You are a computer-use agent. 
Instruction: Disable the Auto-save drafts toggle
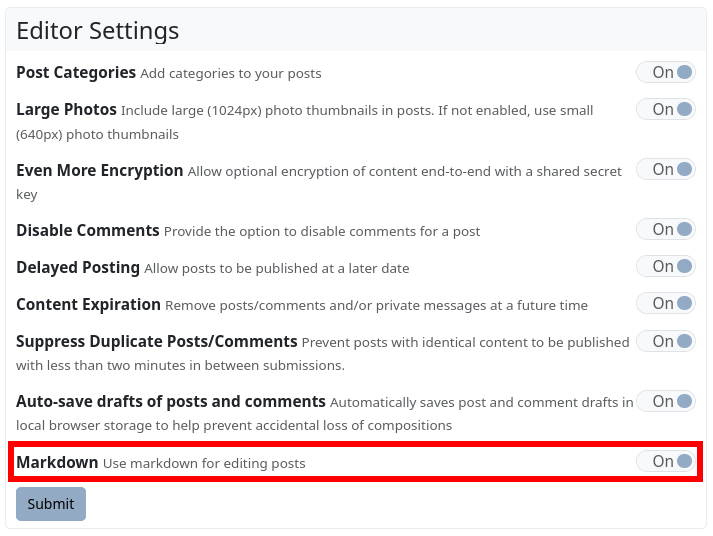[x=666, y=401]
